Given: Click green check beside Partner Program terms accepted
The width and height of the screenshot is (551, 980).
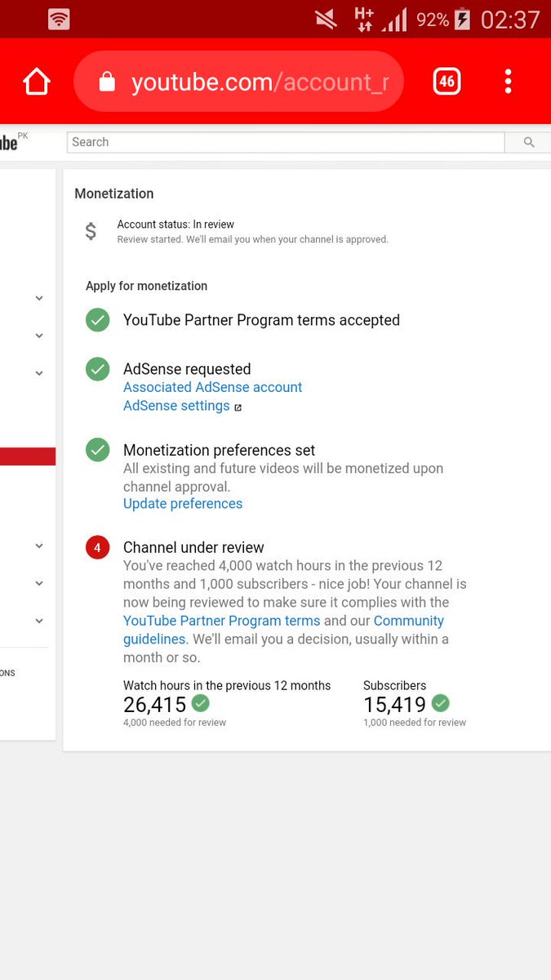Looking at the screenshot, I should point(98,320).
